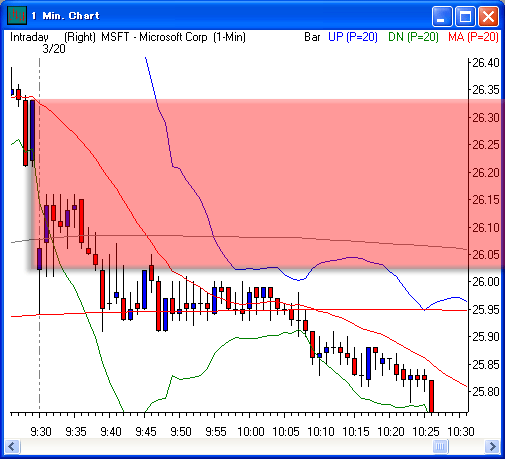Click the 3/20 date label
The image size is (505, 459).
pos(54,49)
